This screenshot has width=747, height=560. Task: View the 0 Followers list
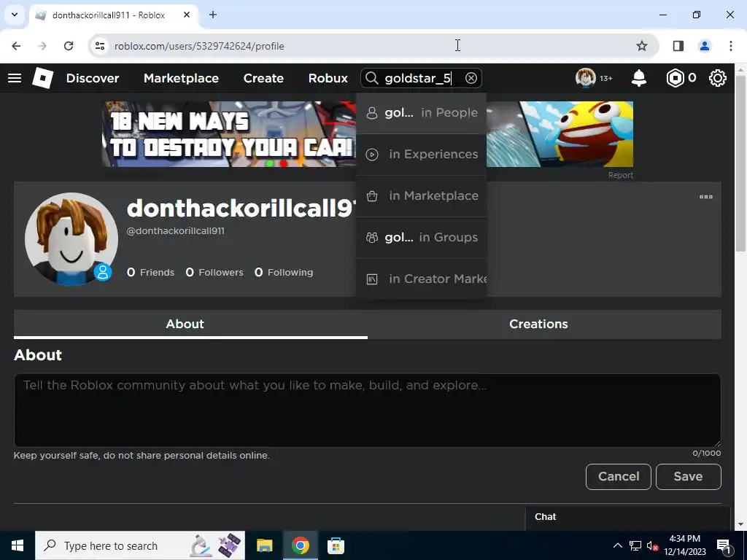pyautogui.click(x=214, y=273)
